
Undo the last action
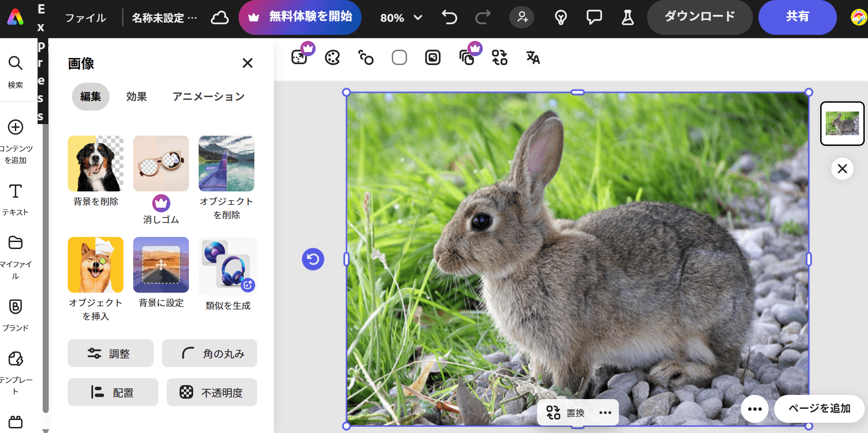449,18
